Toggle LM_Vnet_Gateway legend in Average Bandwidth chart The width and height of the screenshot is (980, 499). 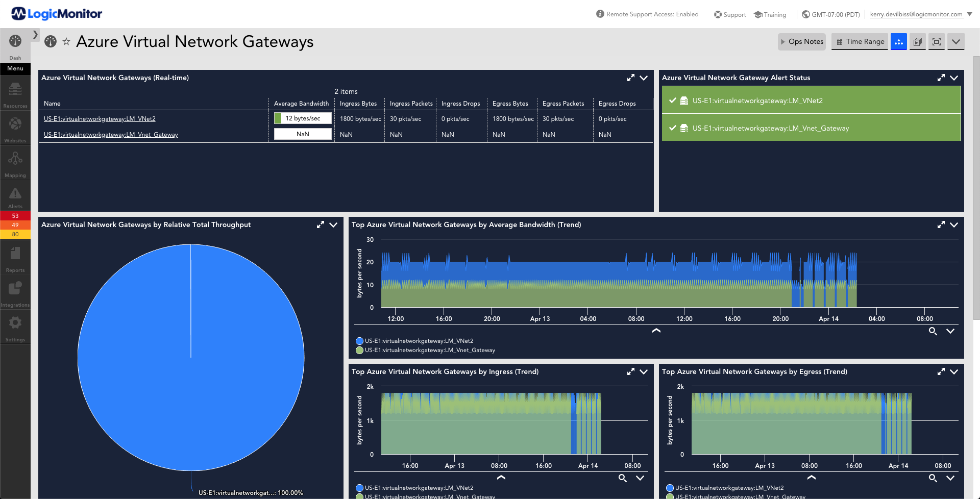pyautogui.click(x=426, y=350)
